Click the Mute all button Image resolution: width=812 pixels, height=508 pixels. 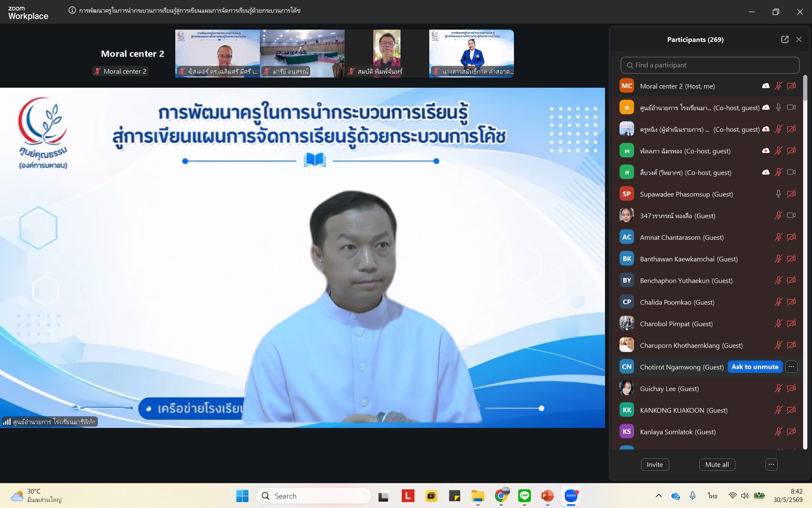[717, 465]
